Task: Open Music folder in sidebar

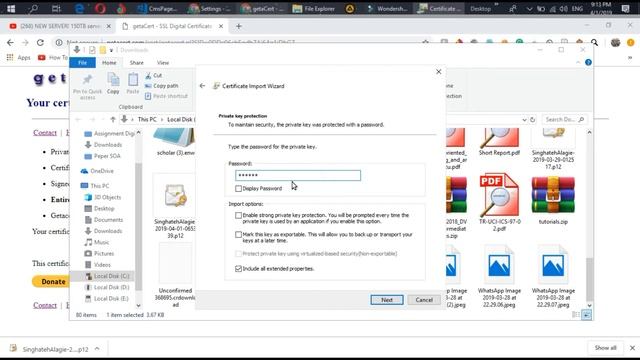Action: coord(97,242)
